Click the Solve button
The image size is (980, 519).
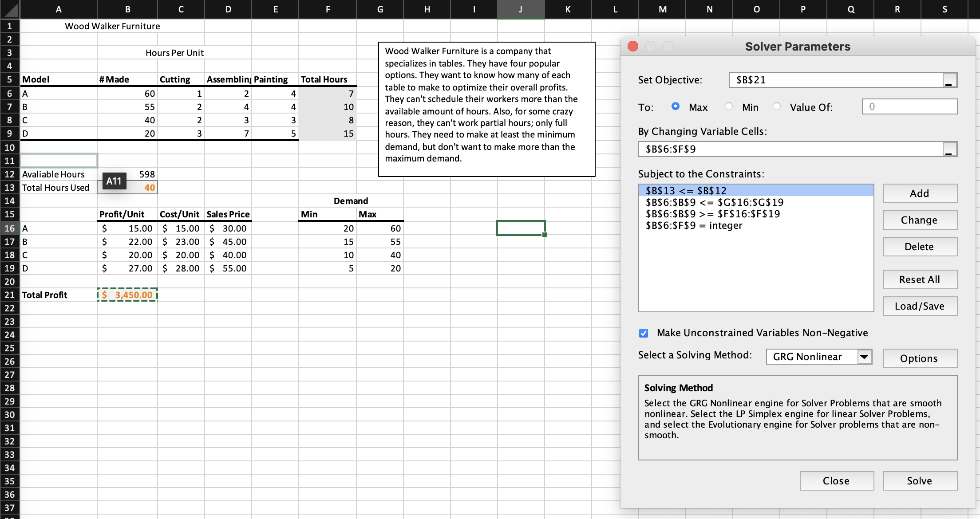[920, 481]
